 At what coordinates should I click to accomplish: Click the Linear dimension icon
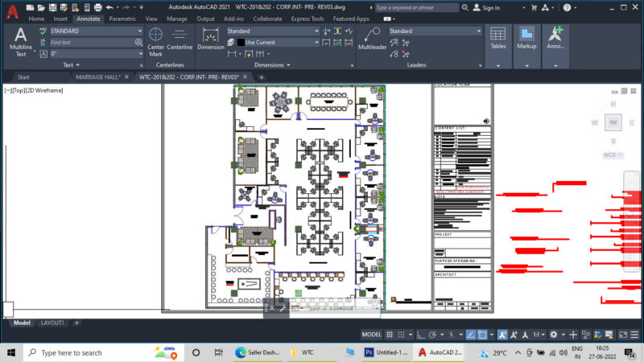[232, 54]
